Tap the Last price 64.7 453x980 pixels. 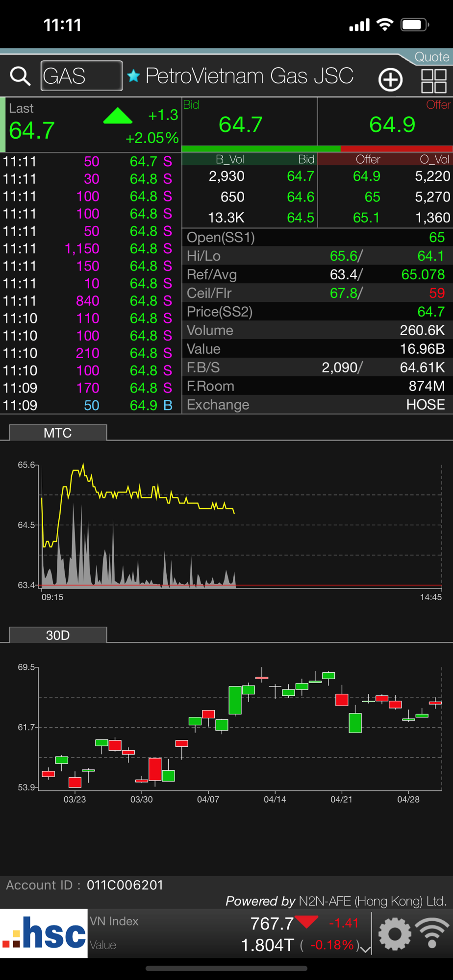pos(32,130)
